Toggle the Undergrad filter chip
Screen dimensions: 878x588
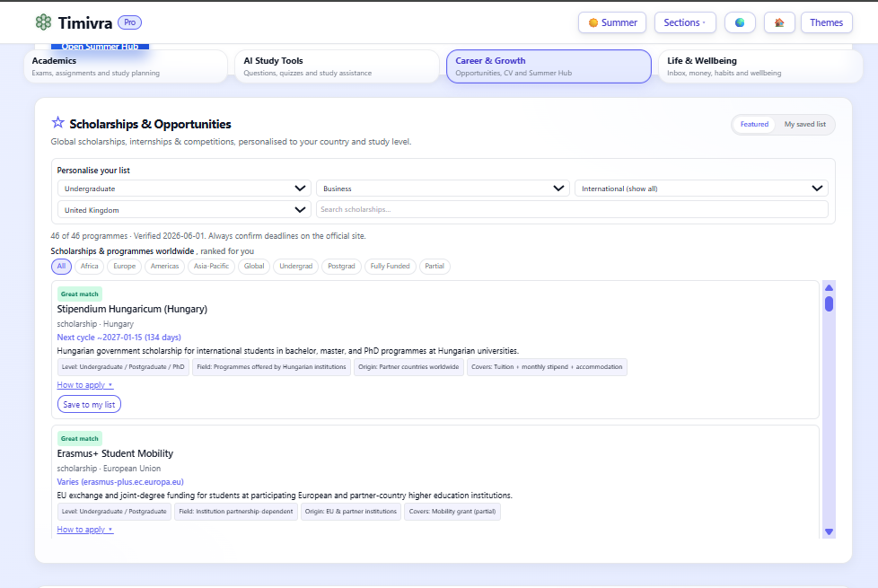pos(295,266)
